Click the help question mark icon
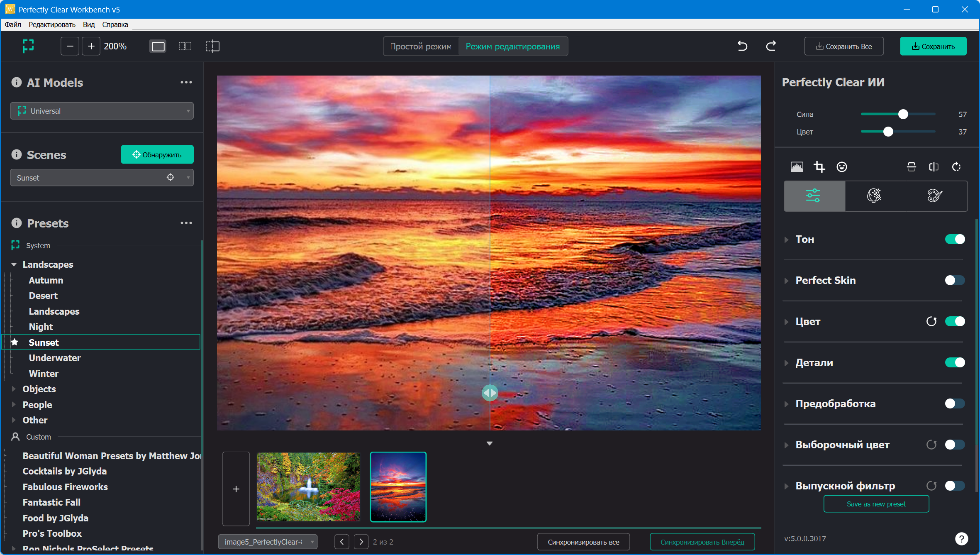This screenshot has width=980, height=555. [x=961, y=538]
